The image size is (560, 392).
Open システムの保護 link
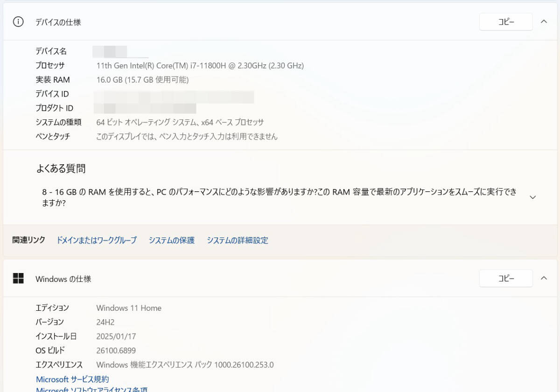[172, 240]
